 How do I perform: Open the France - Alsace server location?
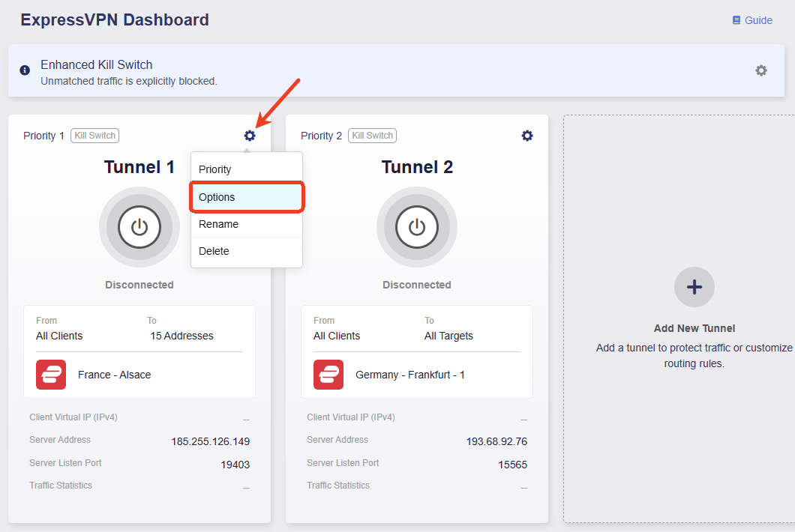click(x=115, y=375)
